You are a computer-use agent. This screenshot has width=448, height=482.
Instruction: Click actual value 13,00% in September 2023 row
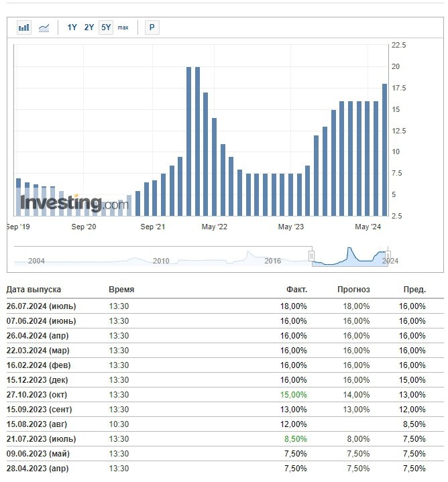293,410
